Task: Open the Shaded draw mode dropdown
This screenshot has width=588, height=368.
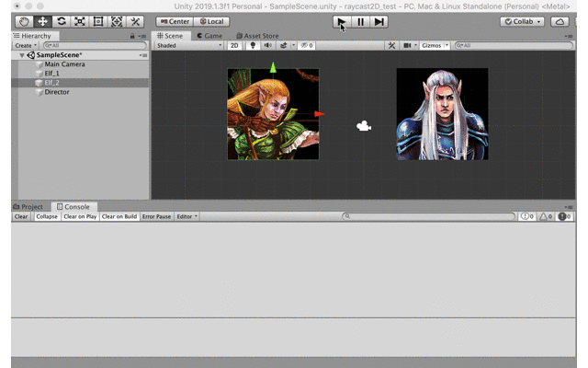Action: tap(188, 45)
